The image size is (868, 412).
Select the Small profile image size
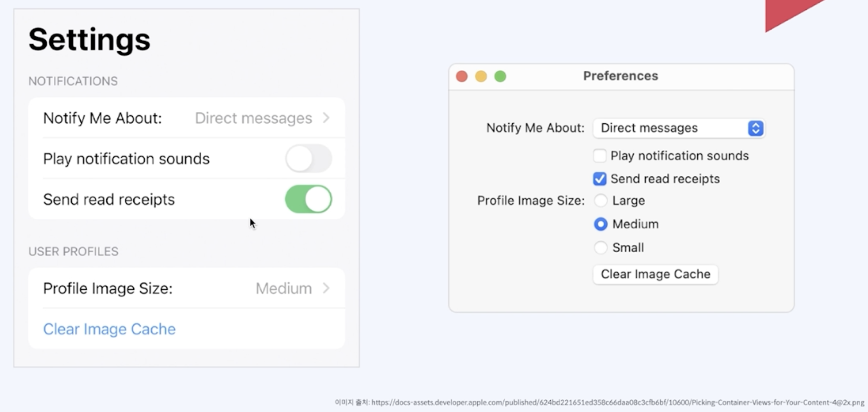coord(600,248)
